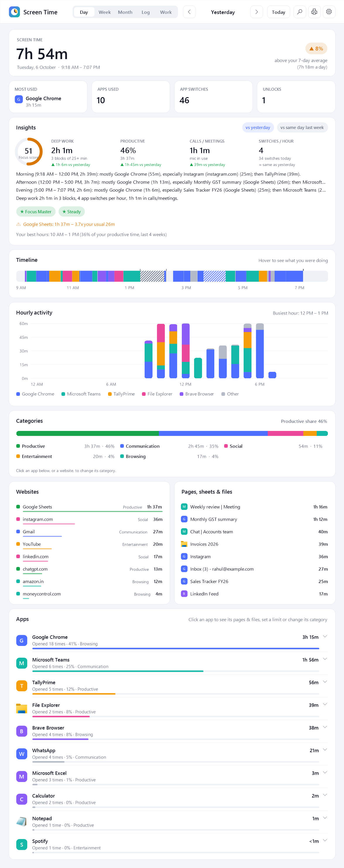Click the Screen Time clock logo icon
This screenshot has height=868, width=344.
pyautogui.click(x=14, y=12)
